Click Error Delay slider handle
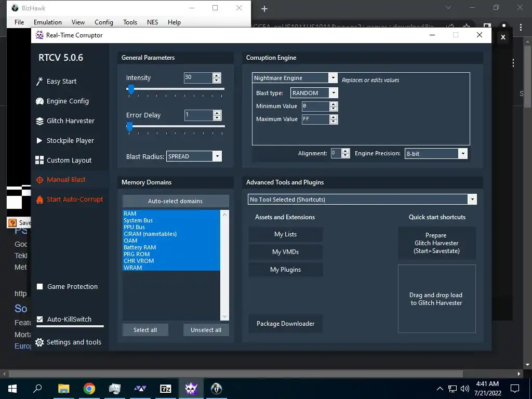The image size is (532, 399). point(129,127)
